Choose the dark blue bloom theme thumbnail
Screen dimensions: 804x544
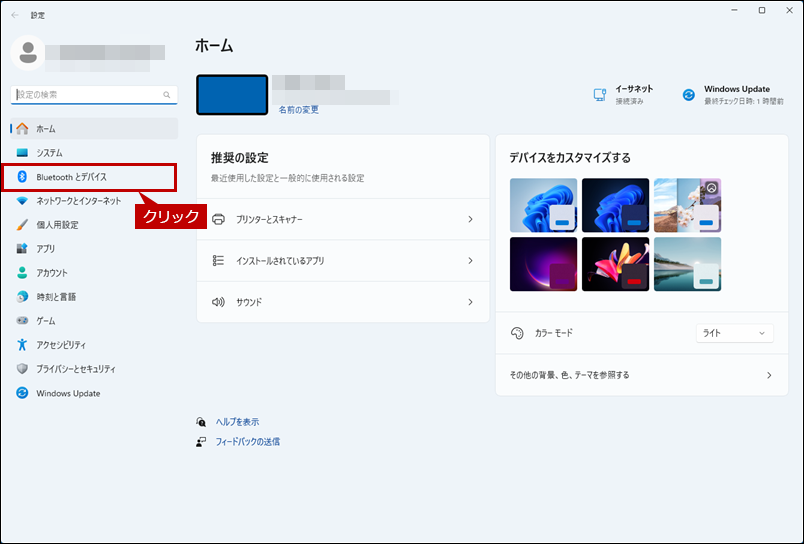point(615,205)
